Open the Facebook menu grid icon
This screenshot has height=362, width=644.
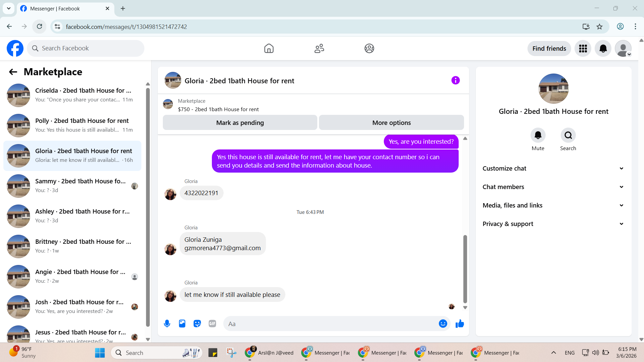(583, 48)
